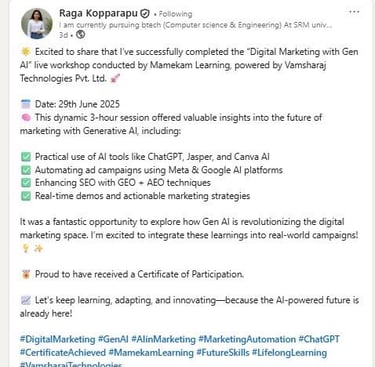Open Raga Kopparapu's profile name link

(x=98, y=13)
